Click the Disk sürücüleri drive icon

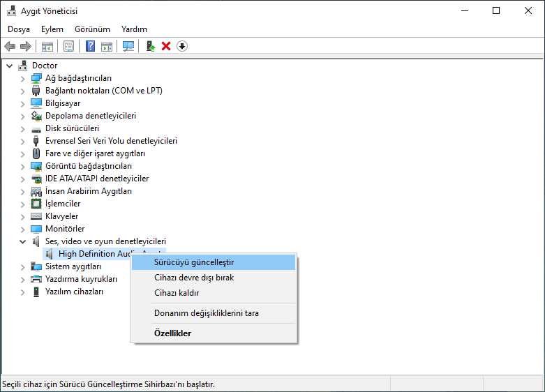point(36,129)
